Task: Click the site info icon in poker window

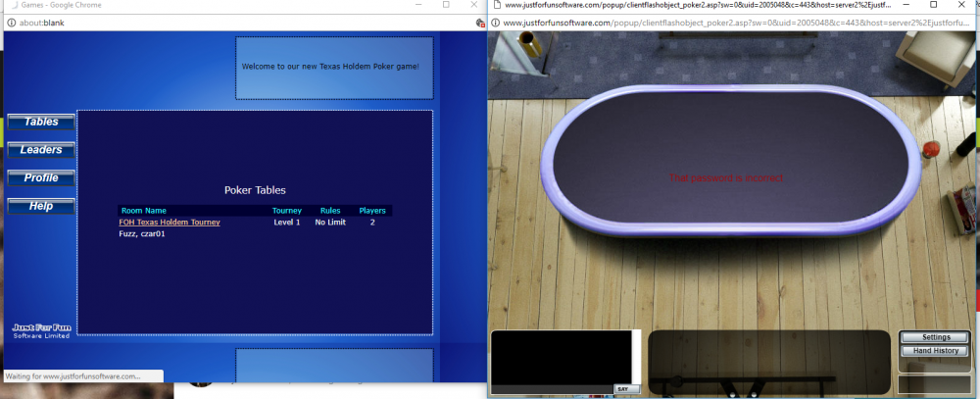Action: [x=496, y=24]
